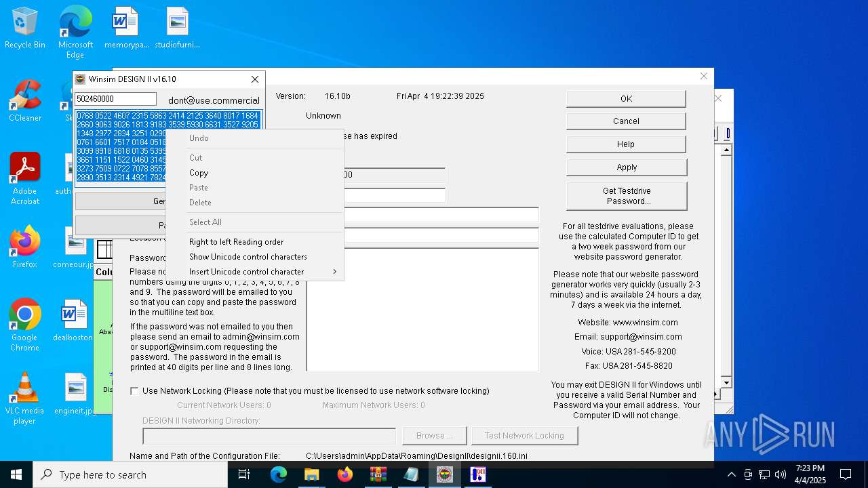This screenshot has height=488, width=868.
Task: Click the DESIGN II Networking Directory field
Action: [x=269, y=436]
